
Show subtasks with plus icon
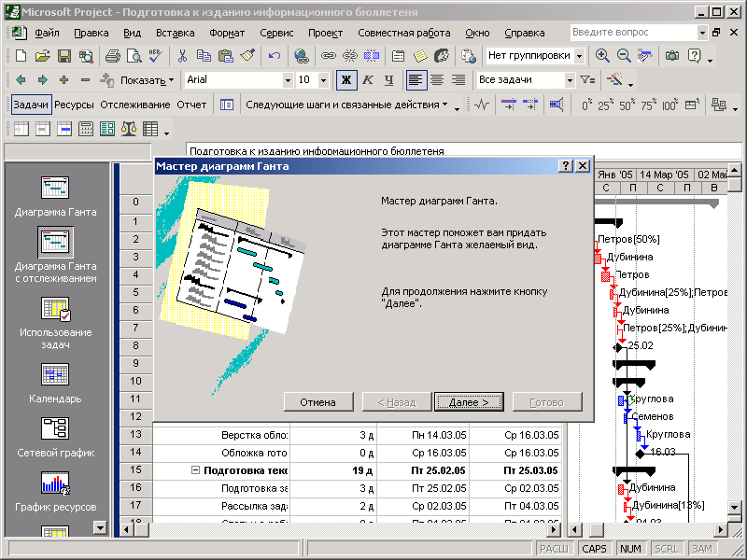tap(63, 80)
